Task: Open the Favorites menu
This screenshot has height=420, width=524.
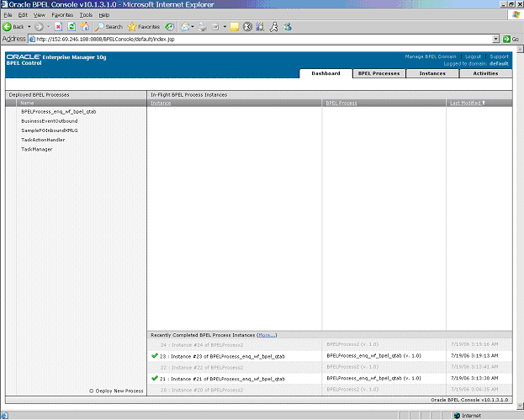Action: click(62, 15)
